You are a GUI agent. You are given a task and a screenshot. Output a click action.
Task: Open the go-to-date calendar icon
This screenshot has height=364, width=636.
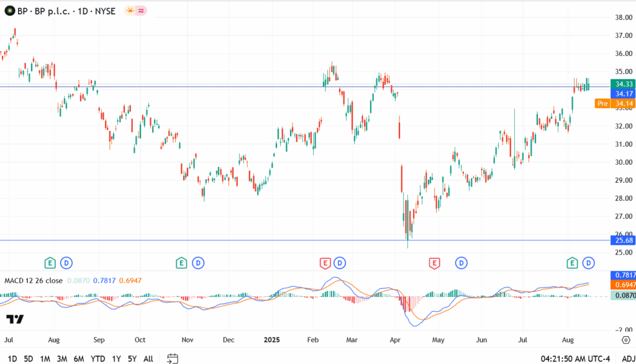click(173, 358)
